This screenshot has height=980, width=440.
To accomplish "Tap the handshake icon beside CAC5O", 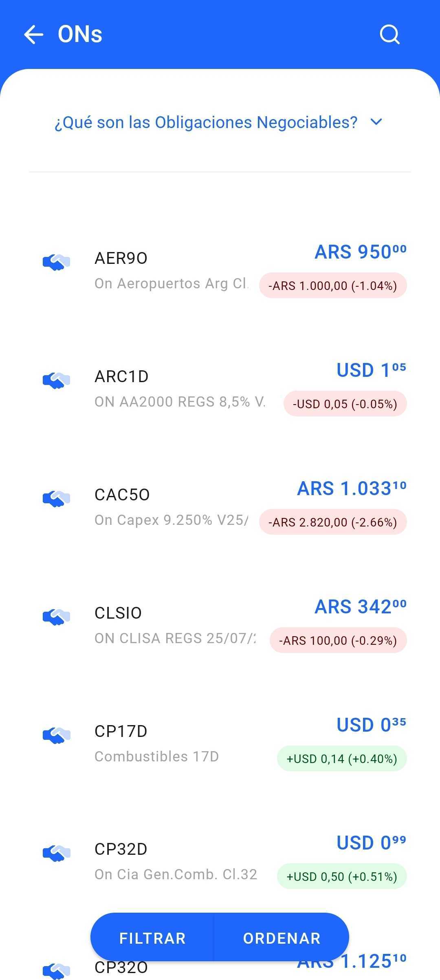I will pos(56,498).
